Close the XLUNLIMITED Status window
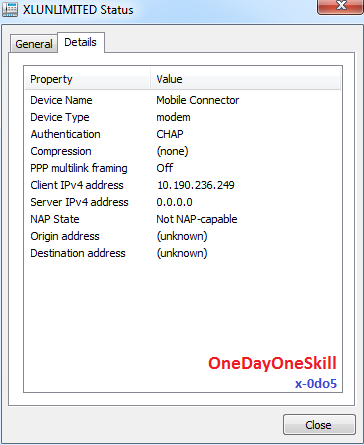Viewport: 364px width, 445px height. pyautogui.click(x=341, y=6)
